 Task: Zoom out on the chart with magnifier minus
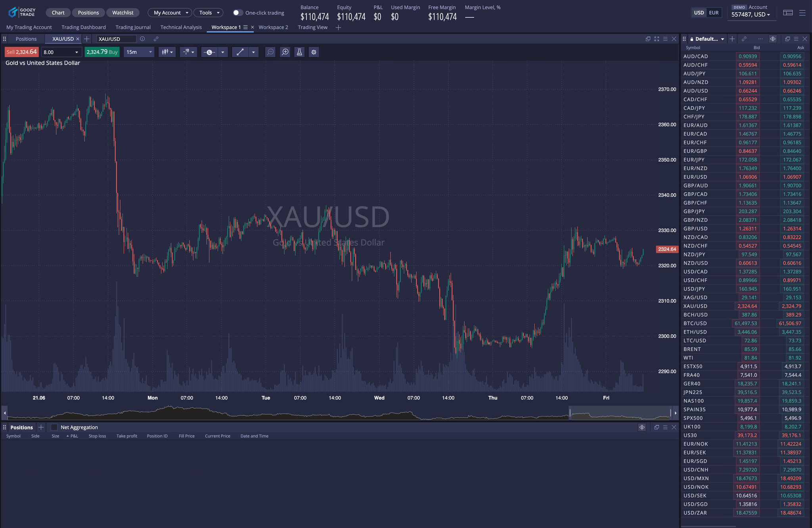270,52
